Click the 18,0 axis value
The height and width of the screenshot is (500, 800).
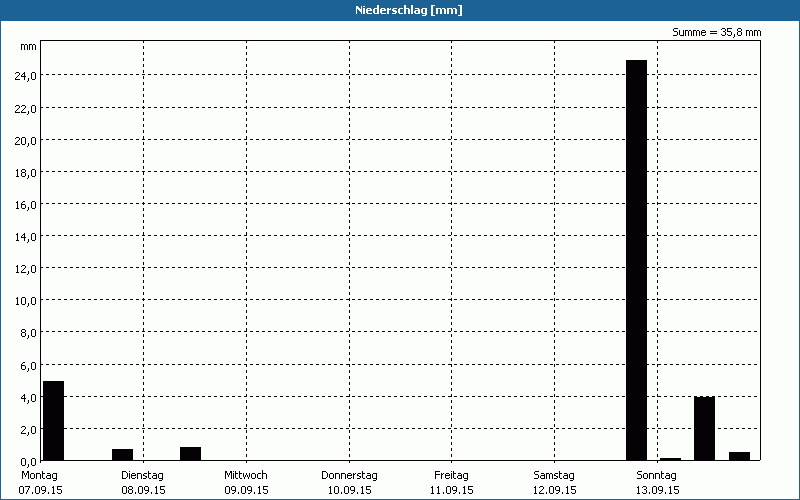tap(26, 173)
